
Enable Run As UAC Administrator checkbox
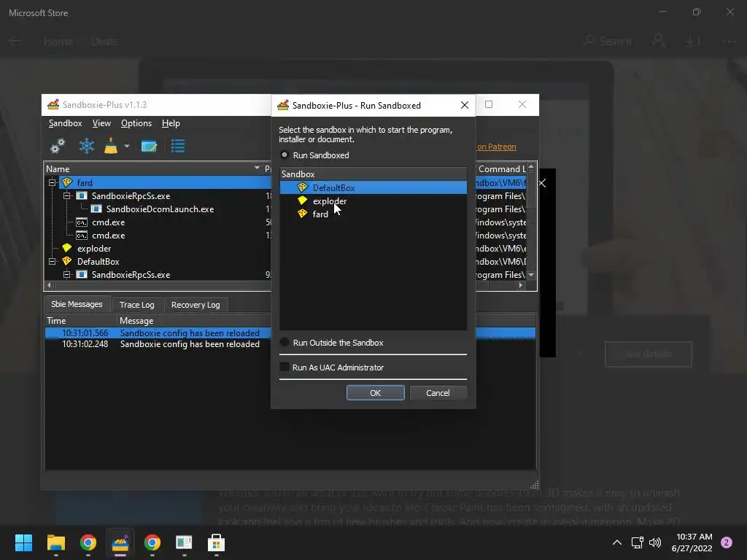coord(285,367)
